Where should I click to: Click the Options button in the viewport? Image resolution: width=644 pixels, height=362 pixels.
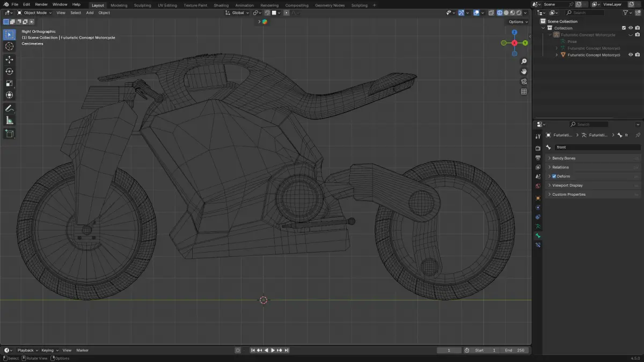[517, 22]
